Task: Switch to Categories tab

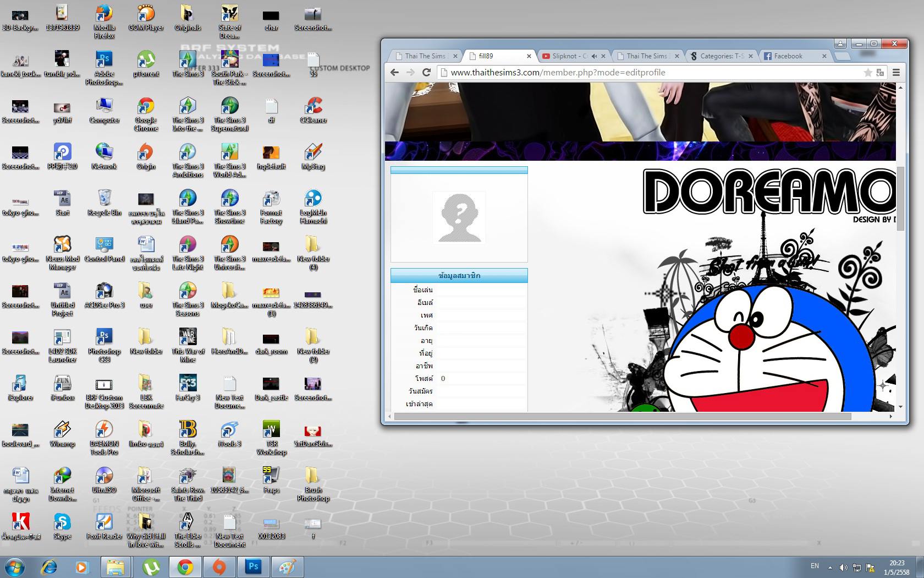Action: 721,56
